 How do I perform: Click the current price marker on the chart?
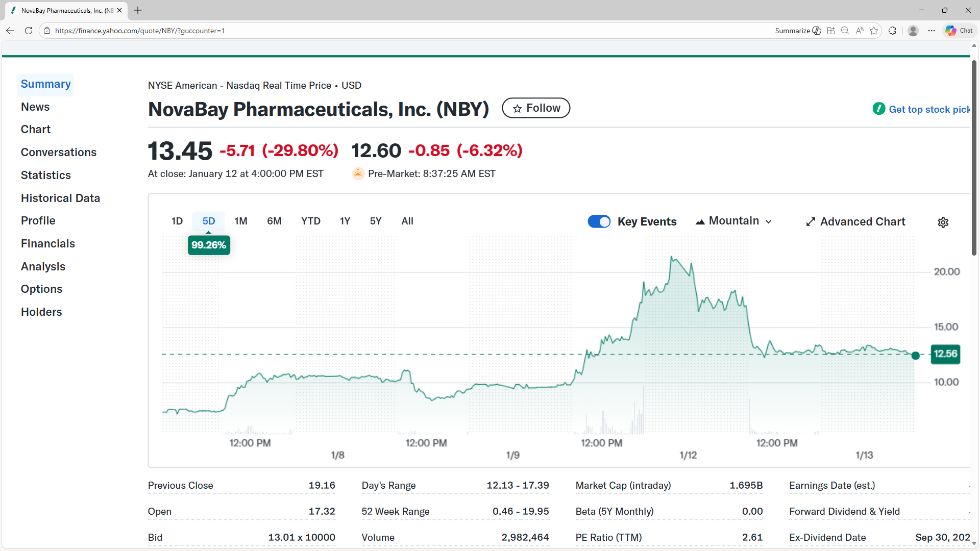pos(916,356)
